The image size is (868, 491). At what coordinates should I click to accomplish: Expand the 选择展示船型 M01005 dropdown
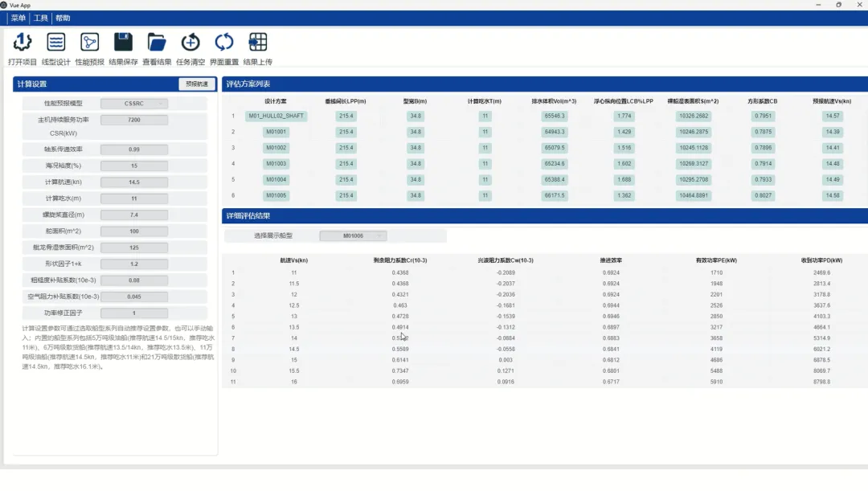[353, 235]
